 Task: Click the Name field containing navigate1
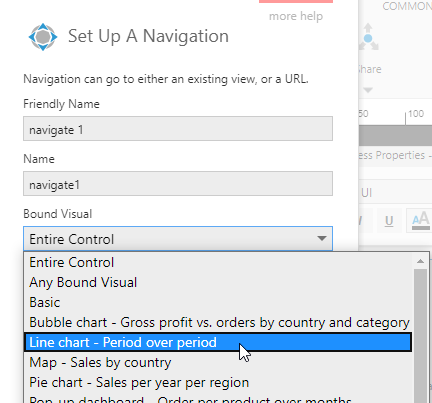pos(178,184)
